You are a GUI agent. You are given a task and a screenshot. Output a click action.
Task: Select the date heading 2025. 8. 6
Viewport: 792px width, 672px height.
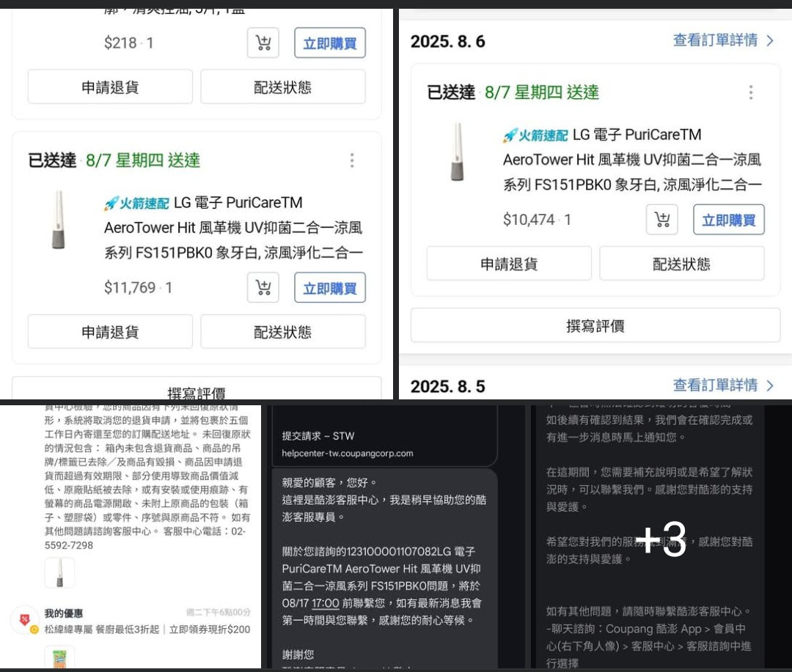447,41
